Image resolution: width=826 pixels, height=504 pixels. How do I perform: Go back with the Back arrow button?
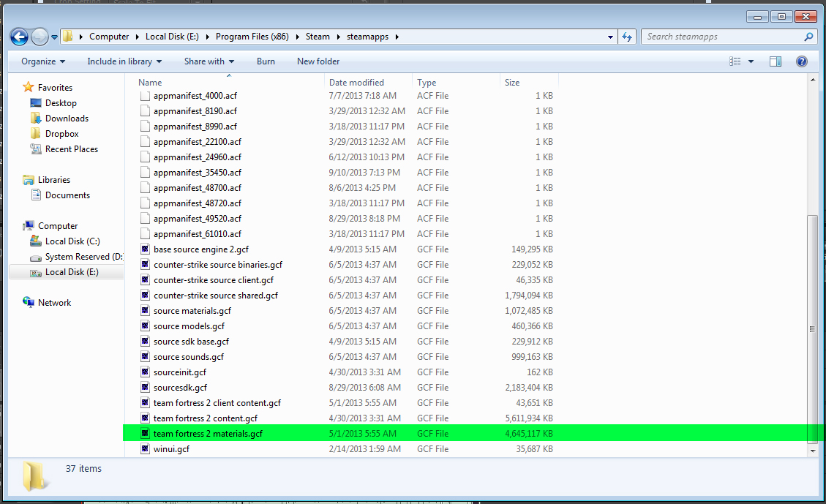tap(20, 37)
